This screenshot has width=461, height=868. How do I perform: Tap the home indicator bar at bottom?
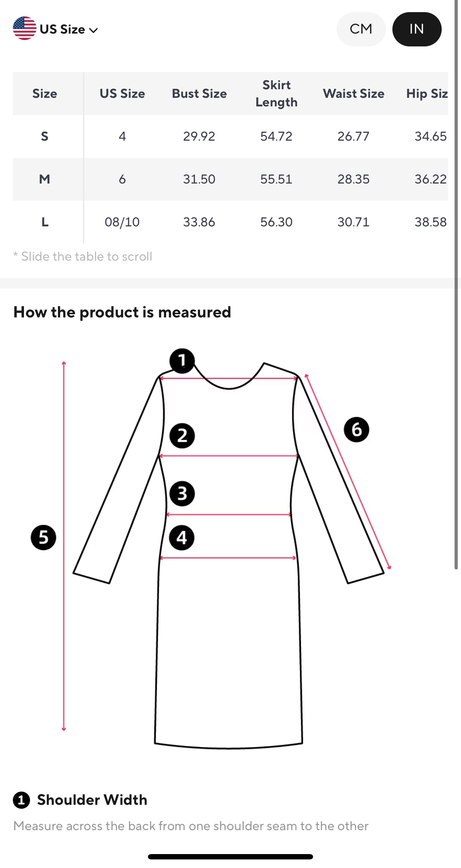[230, 857]
